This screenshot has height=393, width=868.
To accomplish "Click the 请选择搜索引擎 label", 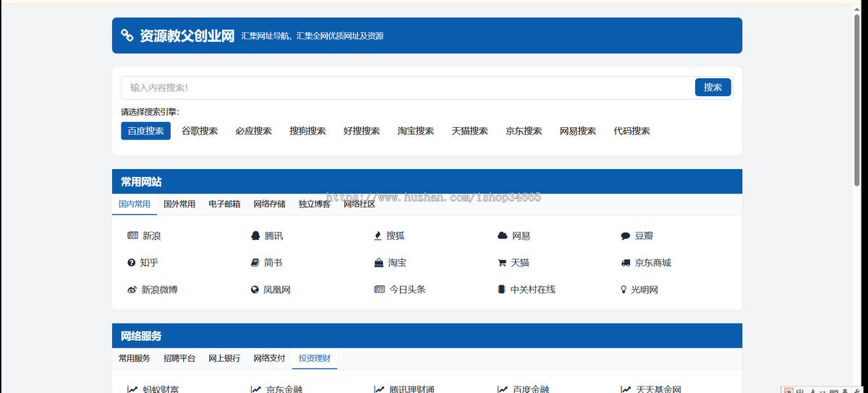I will tap(150, 112).
